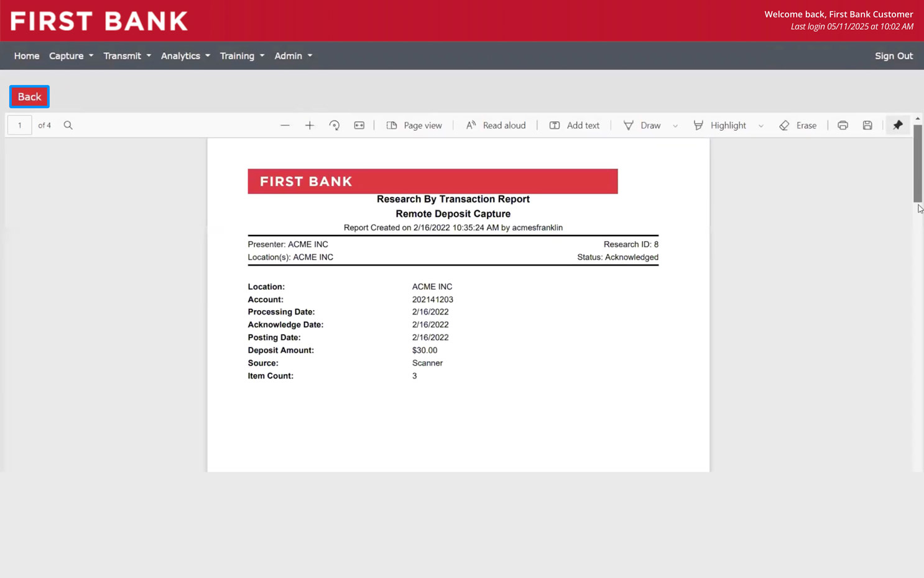Click the 'Posting Date:' label

(274, 337)
